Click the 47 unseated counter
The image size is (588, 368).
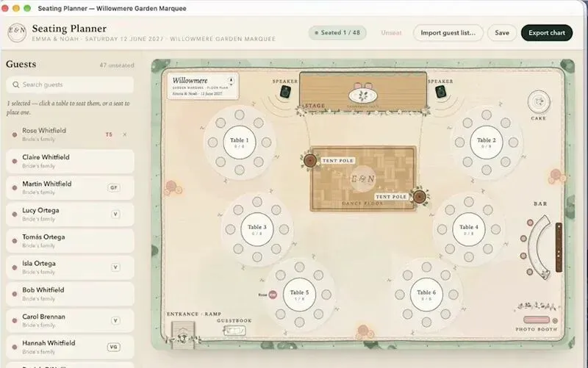coord(117,65)
